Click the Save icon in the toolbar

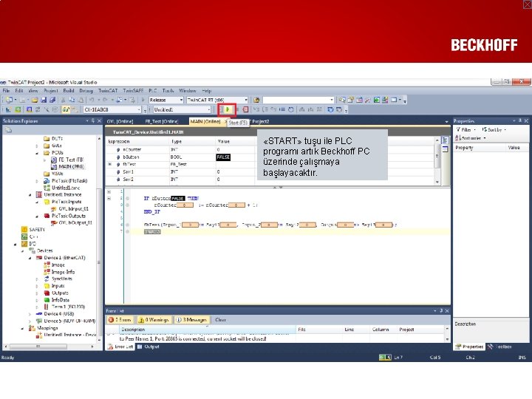pyautogui.click(x=44, y=100)
